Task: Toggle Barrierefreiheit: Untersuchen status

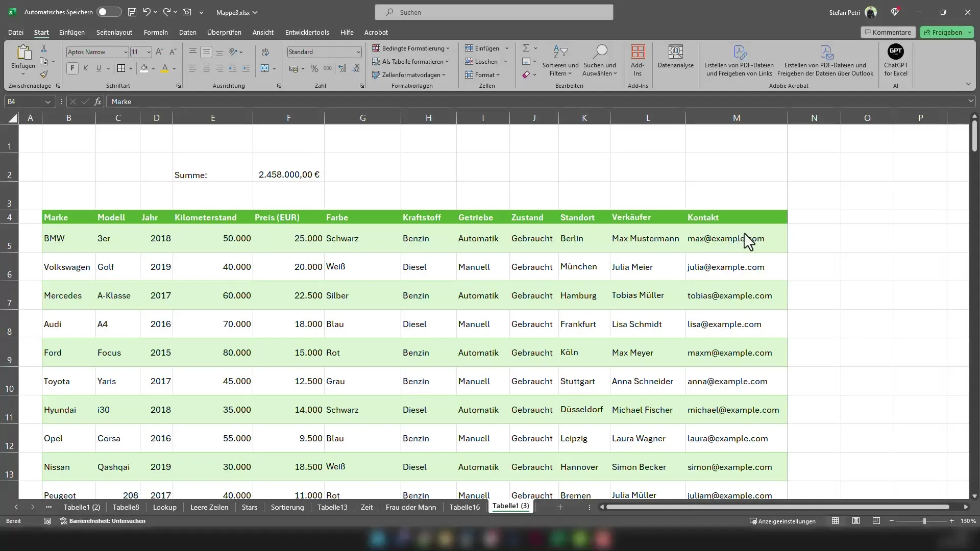Action: [x=102, y=521]
